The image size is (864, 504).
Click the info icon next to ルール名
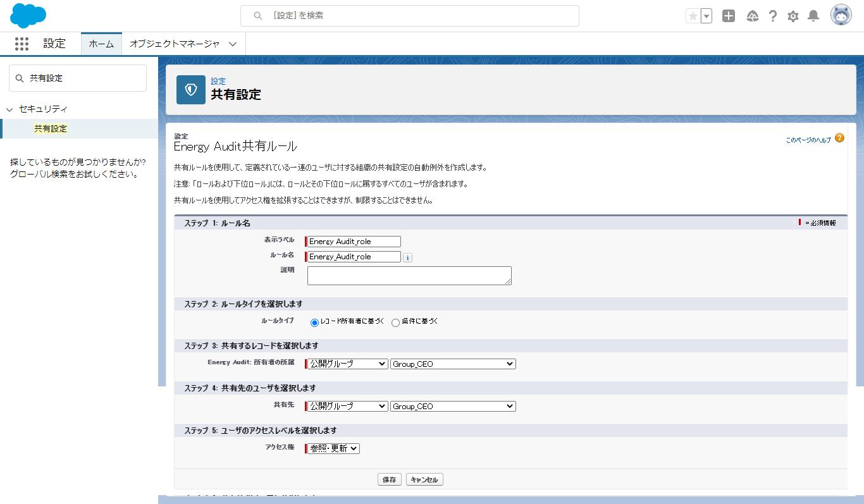point(408,257)
